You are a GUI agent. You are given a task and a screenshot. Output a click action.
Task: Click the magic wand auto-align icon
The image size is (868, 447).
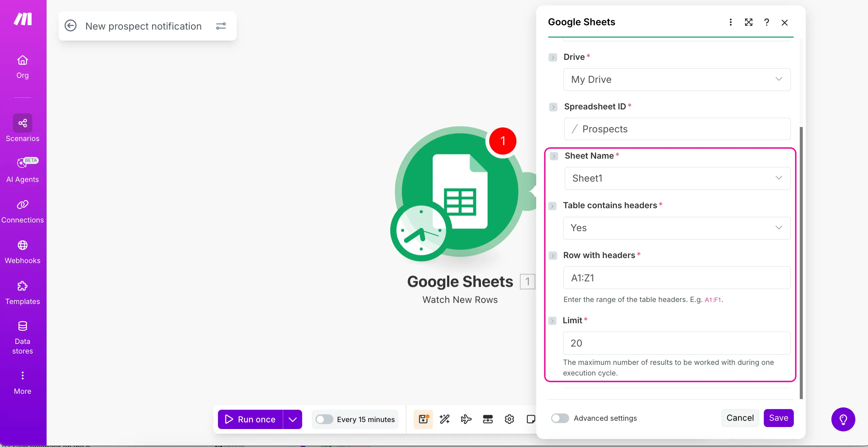pyautogui.click(x=444, y=419)
